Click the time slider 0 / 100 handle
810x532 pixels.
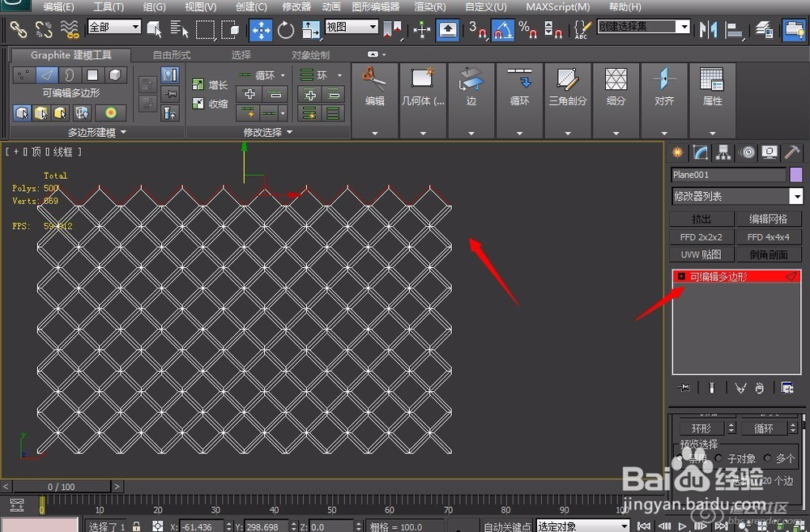coord(62,487)
